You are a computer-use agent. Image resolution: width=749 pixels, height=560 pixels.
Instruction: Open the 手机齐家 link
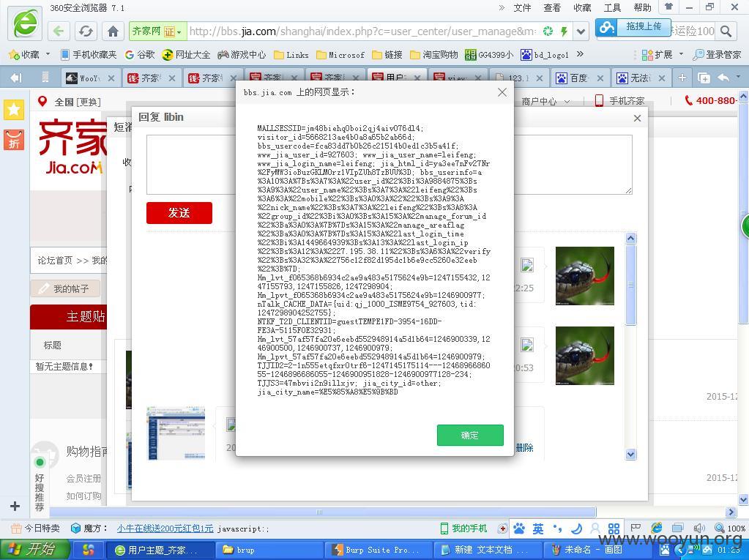[x=620, y=101]
